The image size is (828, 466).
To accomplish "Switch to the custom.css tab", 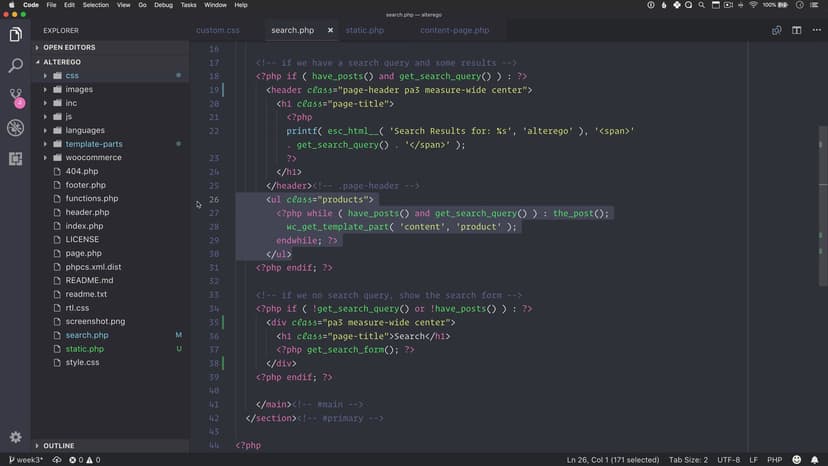I will click(217, 30).
